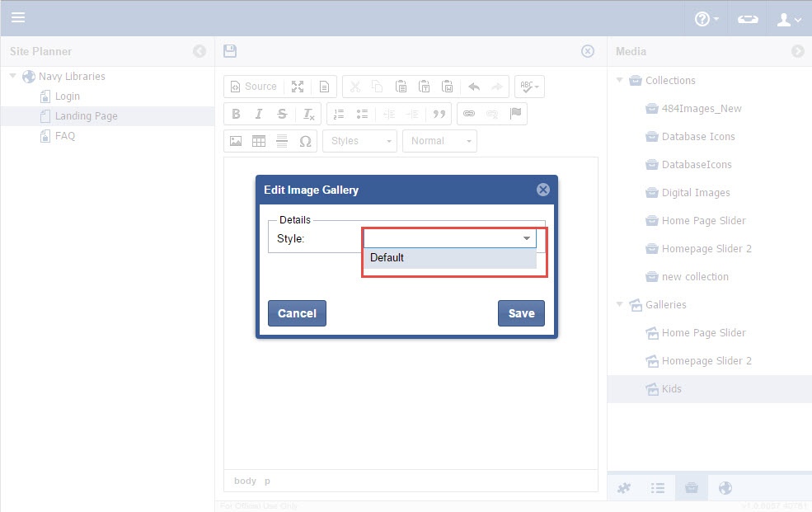Open the Normal paragraph format dropdown
Image resolution: width=812 pixels, height=512 pixels.
coord(440,141)
